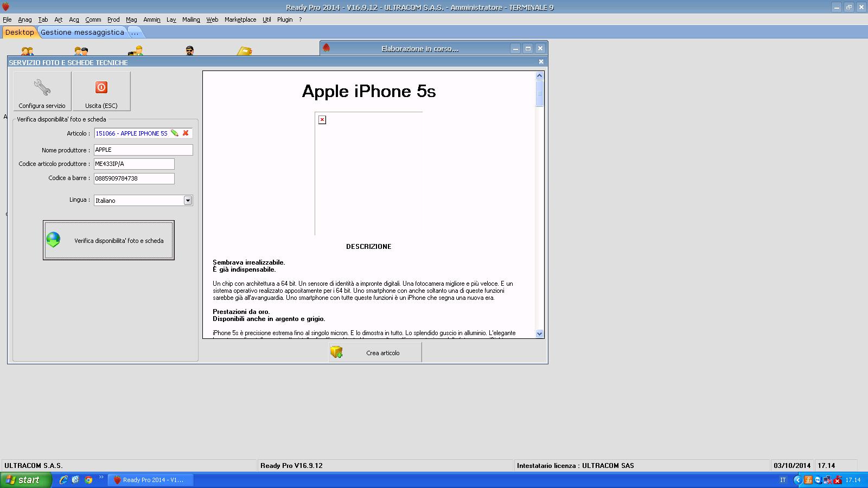Launch Internet Explorer from quick launch
This screenshot has height=488, width=868.
coord(63,480)
